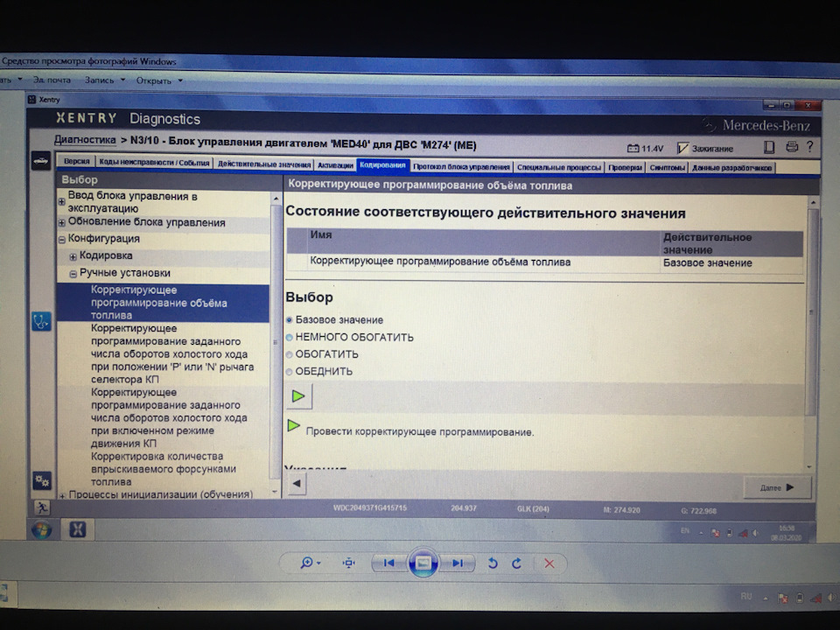Click M: 274.920 in status bar

[x=621, y=510]
